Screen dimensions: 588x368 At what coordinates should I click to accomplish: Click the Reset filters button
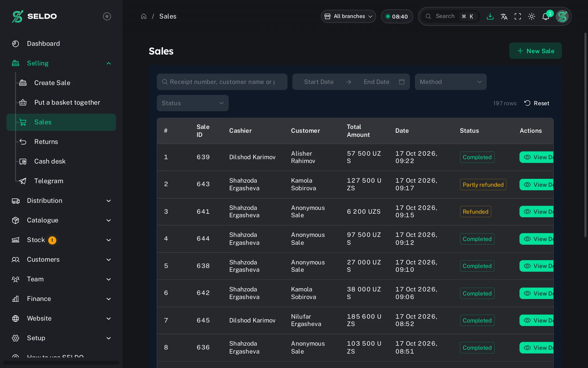[x=537, y=103]
